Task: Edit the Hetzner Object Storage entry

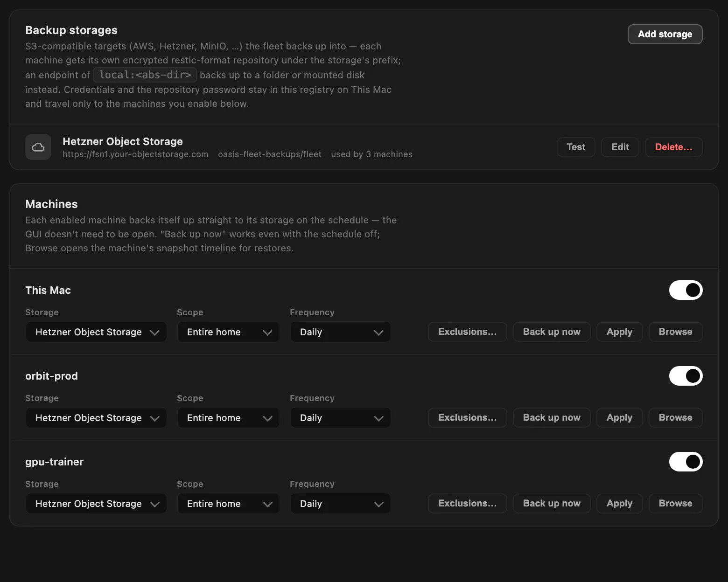Action: 620,147
